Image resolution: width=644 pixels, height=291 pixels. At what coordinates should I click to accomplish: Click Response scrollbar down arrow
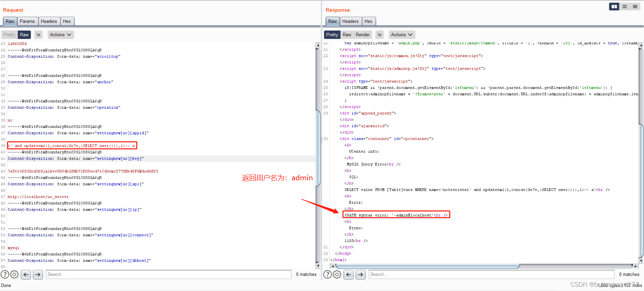[x=641, y=261]
